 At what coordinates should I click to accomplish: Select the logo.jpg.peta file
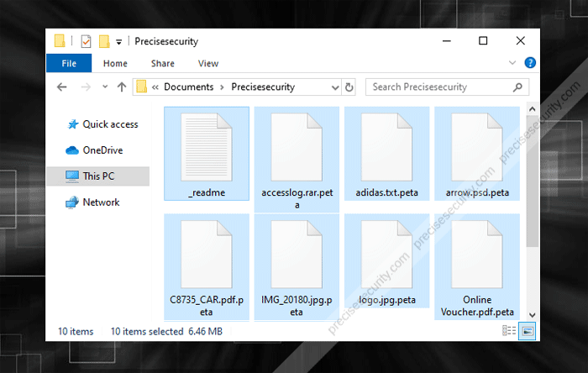point(386,261)
